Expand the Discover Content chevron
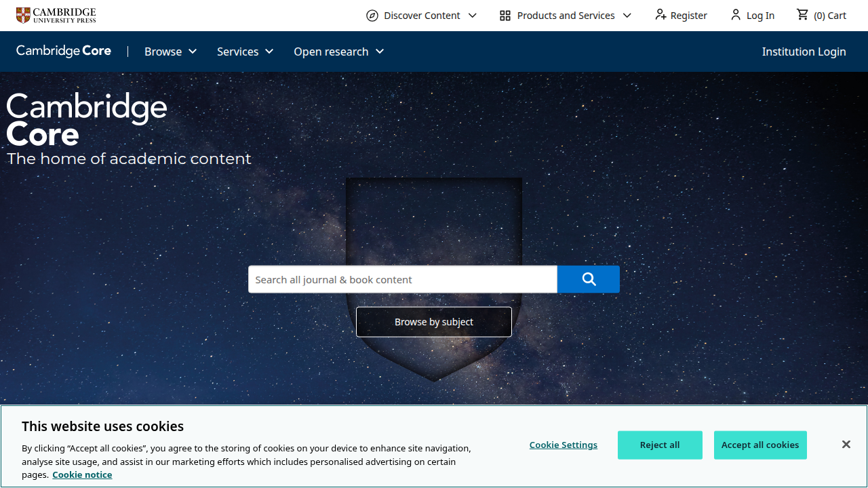The image size is (868, 488). coord(473,16)
